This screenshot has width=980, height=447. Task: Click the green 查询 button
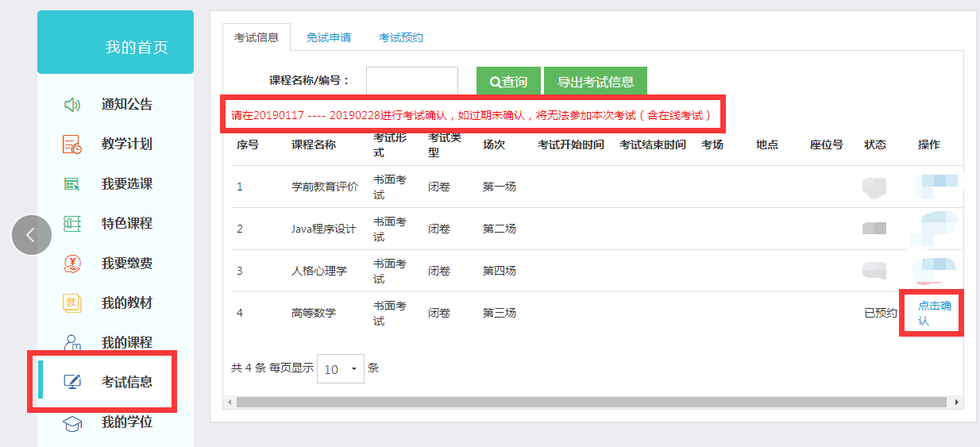coord(508,82)
